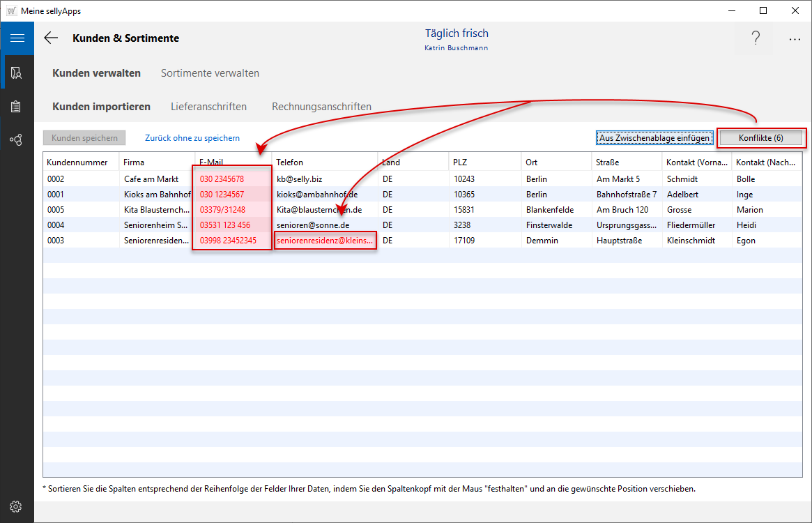The height and width of the screenshot is (523, 812).
Task: Click the 03379/31248 phone number cell
Action: pos(223,210)
